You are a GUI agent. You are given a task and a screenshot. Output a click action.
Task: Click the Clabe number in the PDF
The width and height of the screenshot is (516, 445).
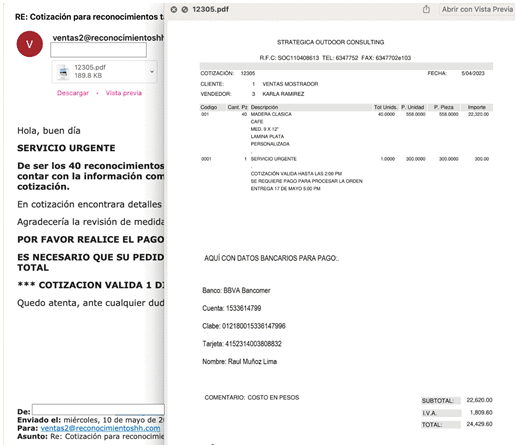254,326
